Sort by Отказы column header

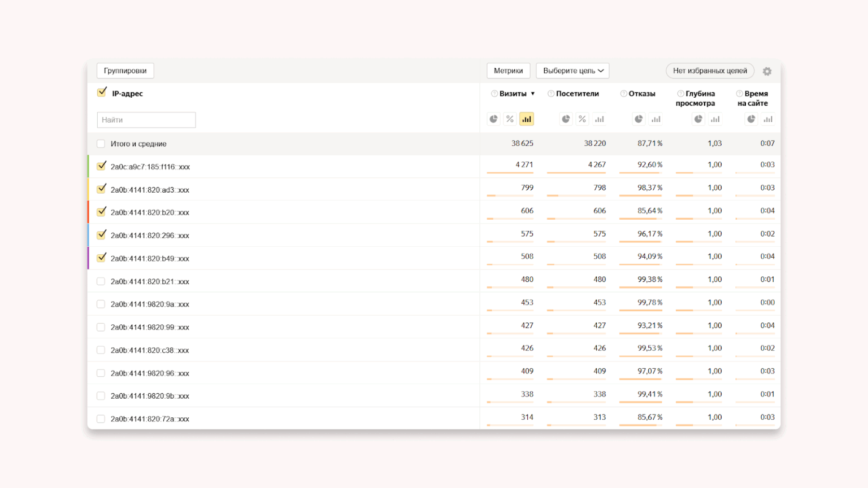(x=642, y=94)
